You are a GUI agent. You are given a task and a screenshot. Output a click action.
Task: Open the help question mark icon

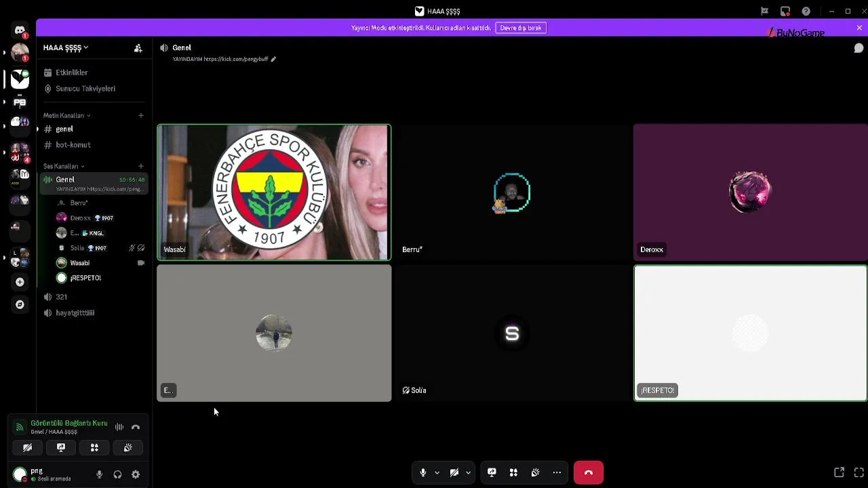point(806,11)
